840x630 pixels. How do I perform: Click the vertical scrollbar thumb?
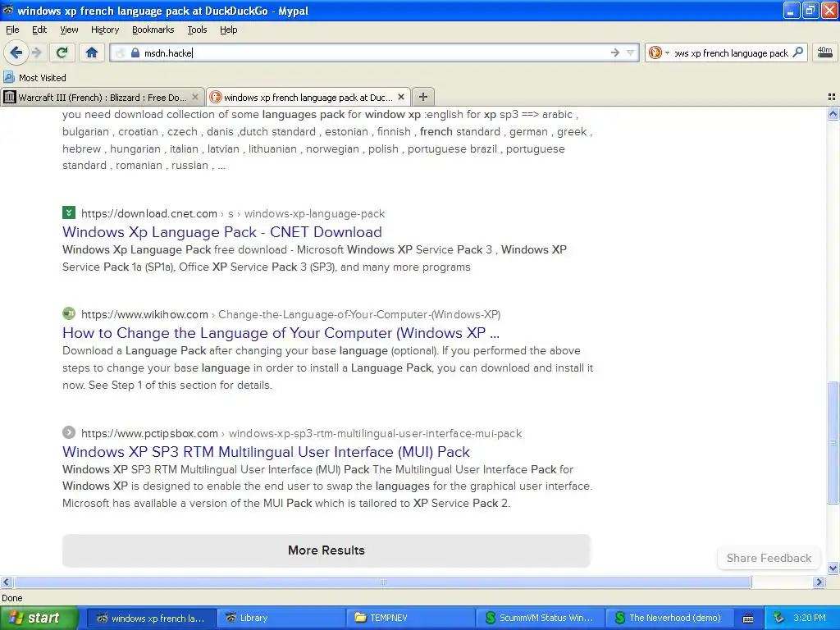point(833,442)
